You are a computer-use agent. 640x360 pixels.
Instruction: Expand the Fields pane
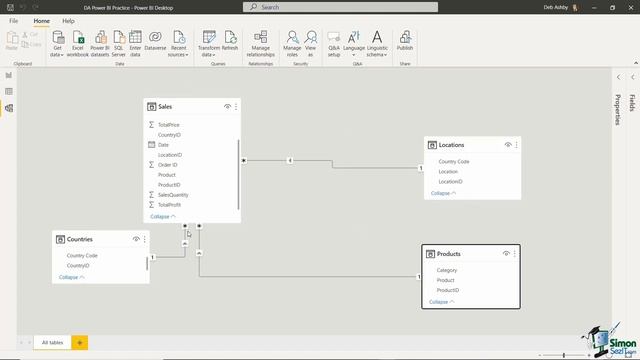tap(633, 77)
